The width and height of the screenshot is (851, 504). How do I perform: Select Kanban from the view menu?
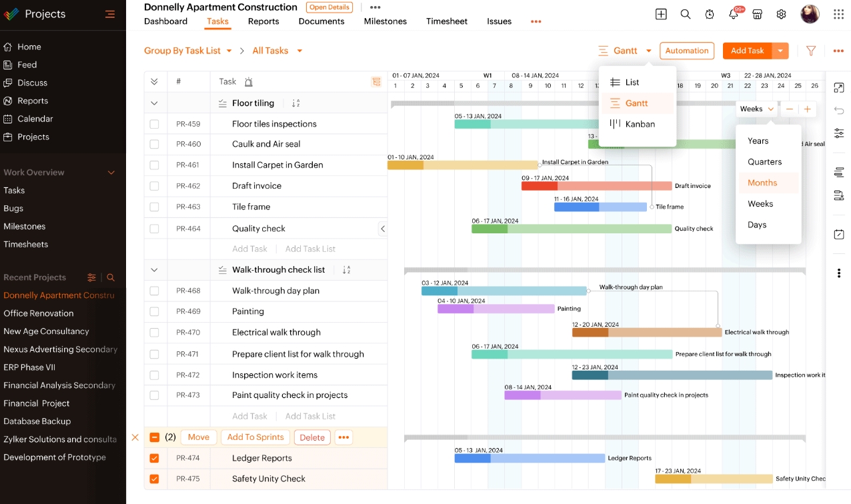coord(639,124)
